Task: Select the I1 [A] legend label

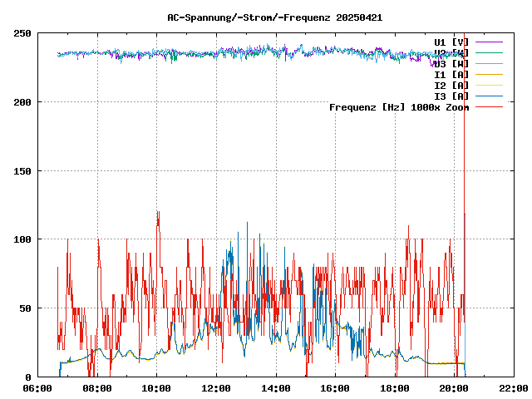Action: tap(451, 74)
